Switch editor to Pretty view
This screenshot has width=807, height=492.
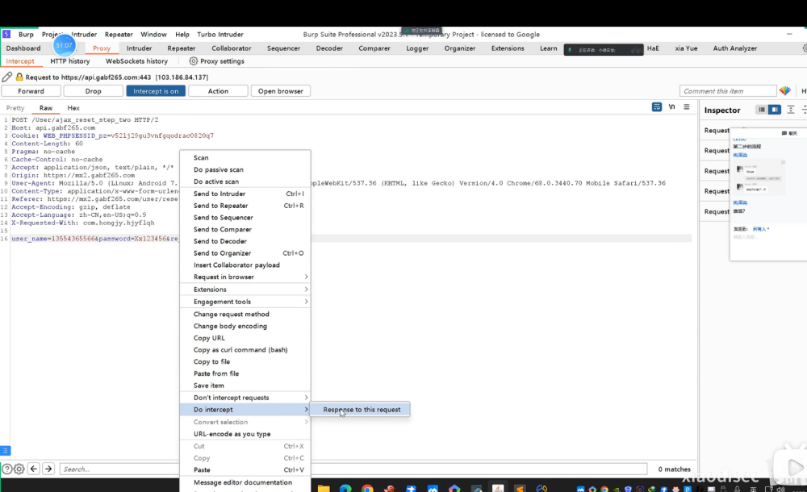pyautogui.click(x=15, y=108)
